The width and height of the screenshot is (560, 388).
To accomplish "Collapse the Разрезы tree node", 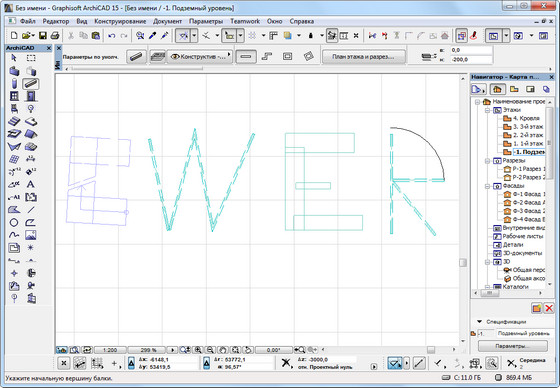I will (487, 161).
